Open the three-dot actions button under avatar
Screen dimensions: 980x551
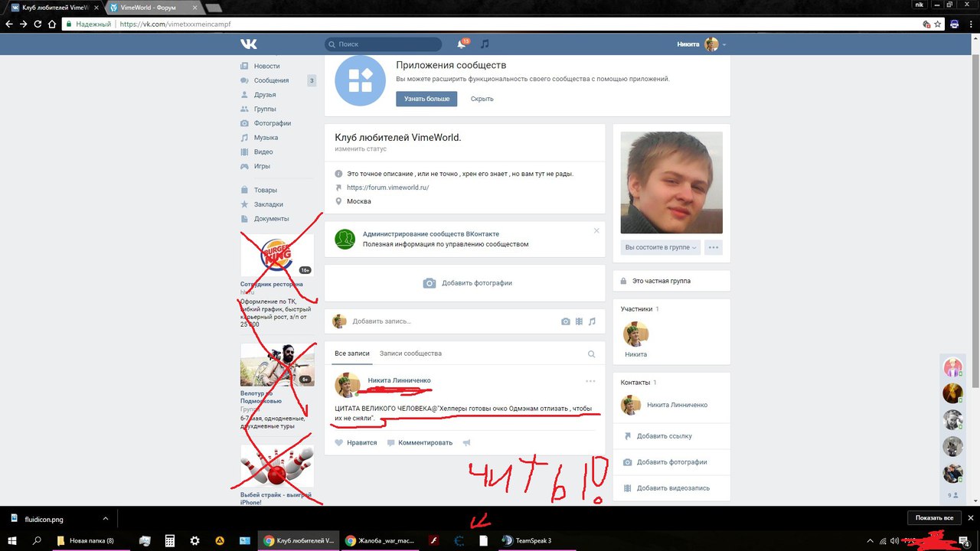tap(714, 247)
